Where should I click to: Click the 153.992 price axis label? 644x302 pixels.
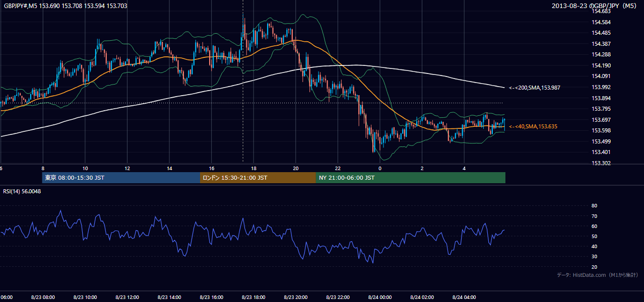(x=601, y=87)
